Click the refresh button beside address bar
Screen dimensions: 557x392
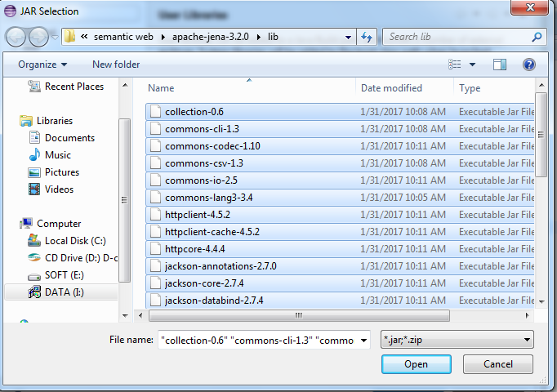tap(367, 37)
